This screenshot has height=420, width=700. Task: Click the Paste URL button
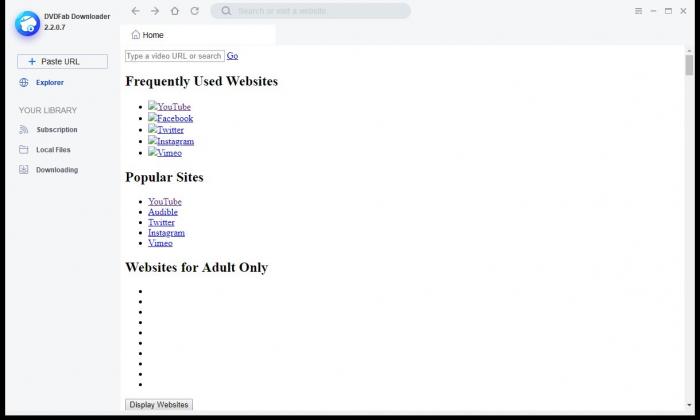[x=62, y=62]
